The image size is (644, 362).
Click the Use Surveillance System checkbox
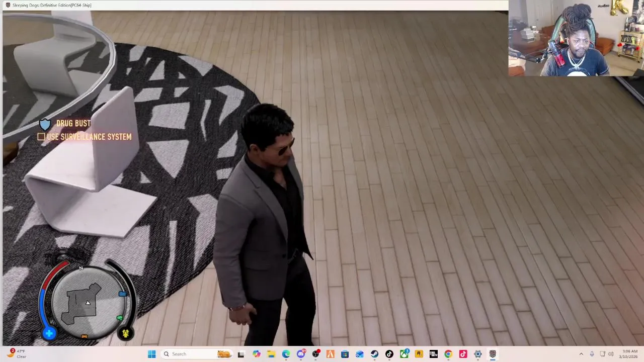click(x=41, y=137)
